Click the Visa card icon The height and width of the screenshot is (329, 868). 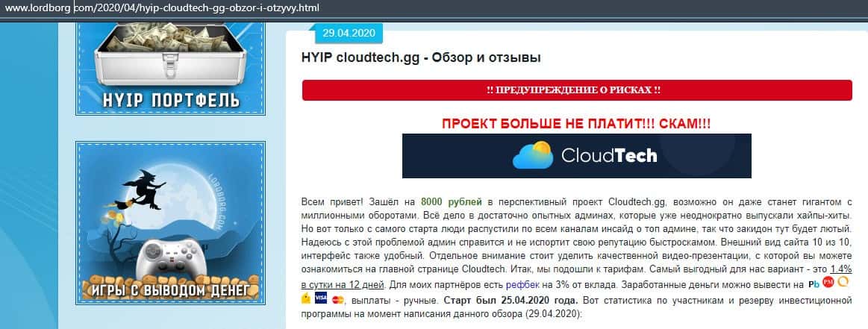320,298
